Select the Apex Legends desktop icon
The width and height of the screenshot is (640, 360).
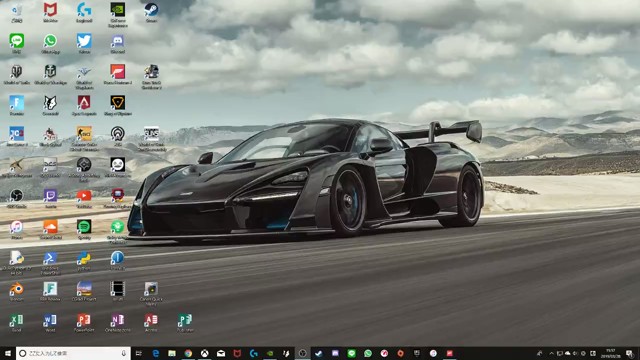84,105
